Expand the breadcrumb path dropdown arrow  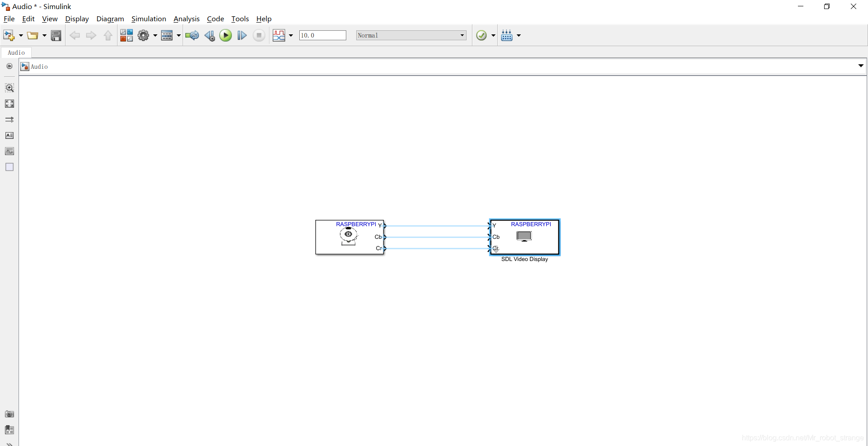pyautogui.click(x=861, y=66)
